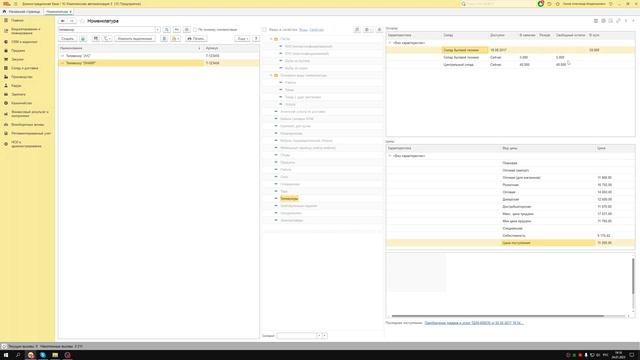
Task: Open search settings icon next to cancel search
Action: 187,30
